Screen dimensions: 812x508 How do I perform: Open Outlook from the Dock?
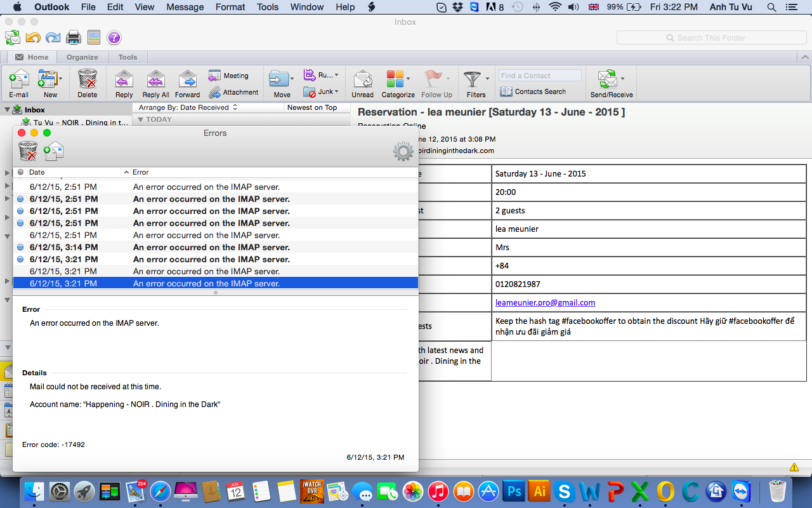coord(666,491)
